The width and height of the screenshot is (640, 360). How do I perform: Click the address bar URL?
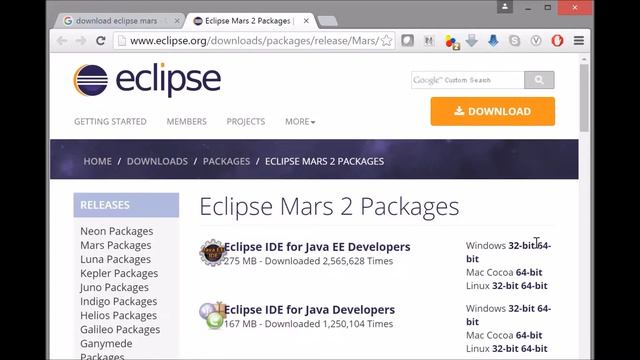255,41
